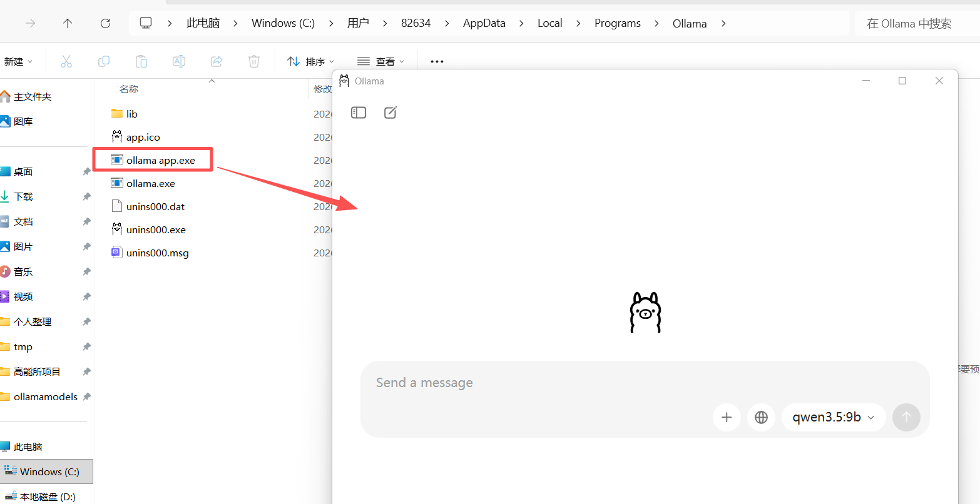980x504 pixels.
Task: Toggle web search globe icon
Action: tap(761, 417)
